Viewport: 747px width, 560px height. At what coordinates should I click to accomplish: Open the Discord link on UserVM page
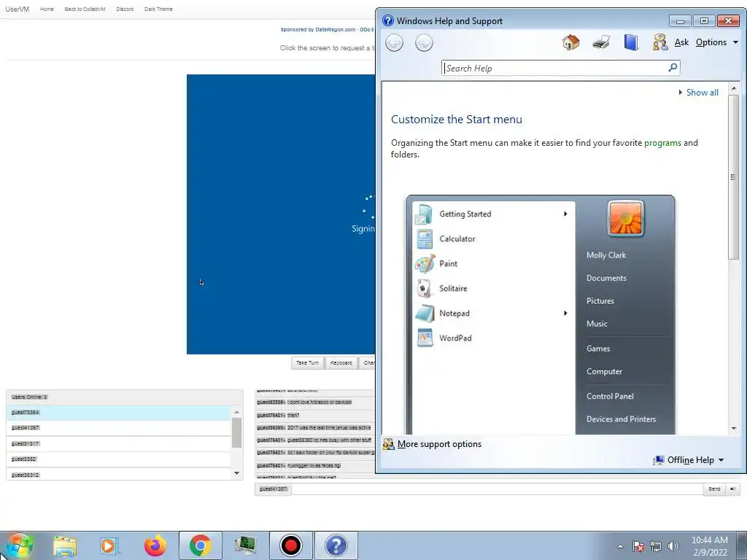[x=125, y=9]
